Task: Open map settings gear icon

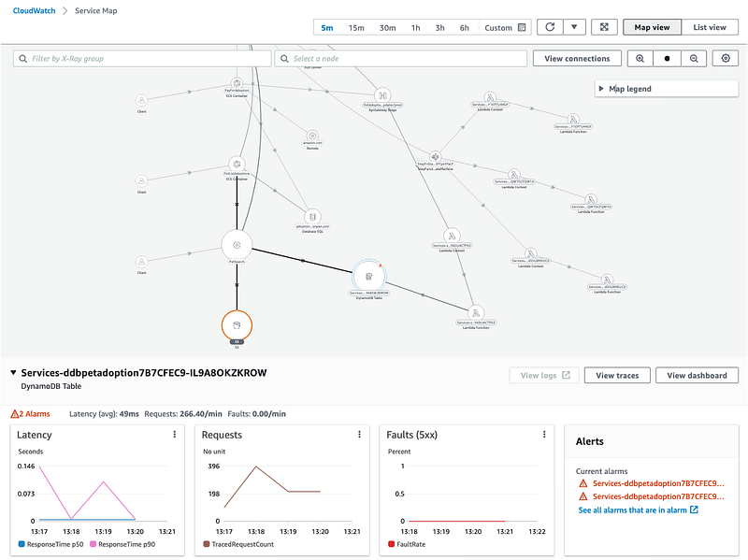Action: tap(726, 58)
